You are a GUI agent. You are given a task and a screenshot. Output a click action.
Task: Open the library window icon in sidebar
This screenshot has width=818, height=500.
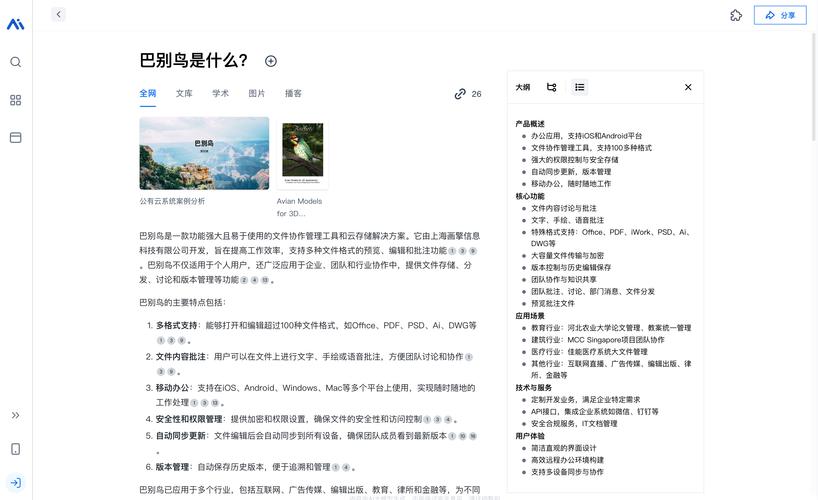[16, 138]
